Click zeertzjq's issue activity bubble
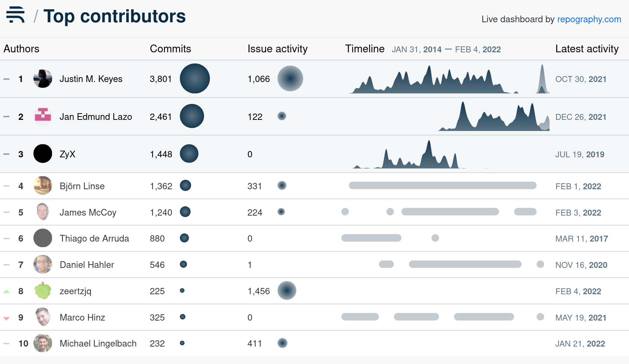 pyautogui.click(x=287, y=291)
